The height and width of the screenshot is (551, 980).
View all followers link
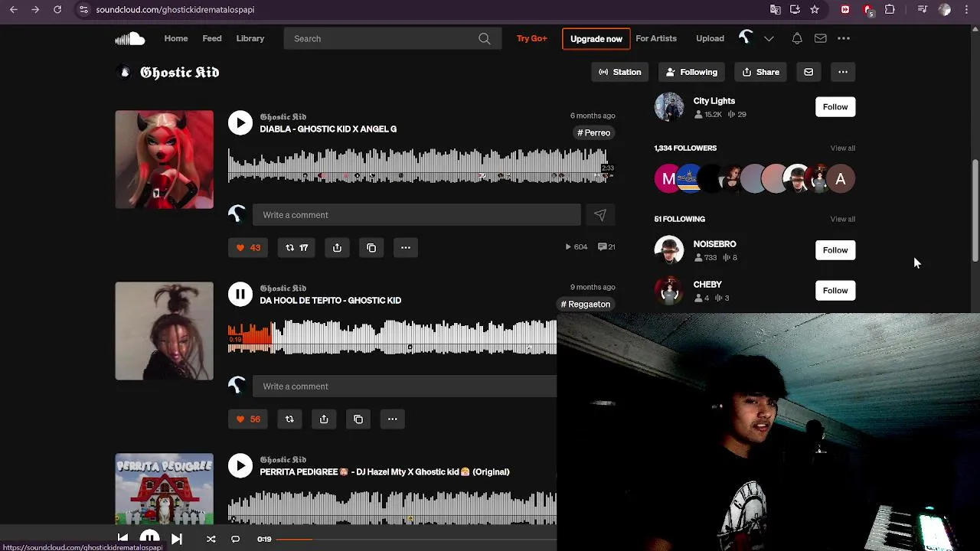pos(842,148)
